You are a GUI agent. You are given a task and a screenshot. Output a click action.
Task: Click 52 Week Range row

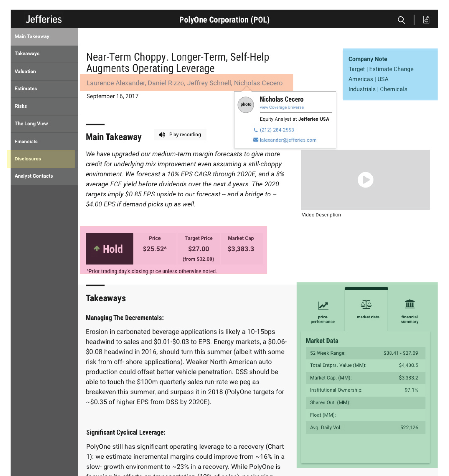pyautogui.click(x=365, y=353)
